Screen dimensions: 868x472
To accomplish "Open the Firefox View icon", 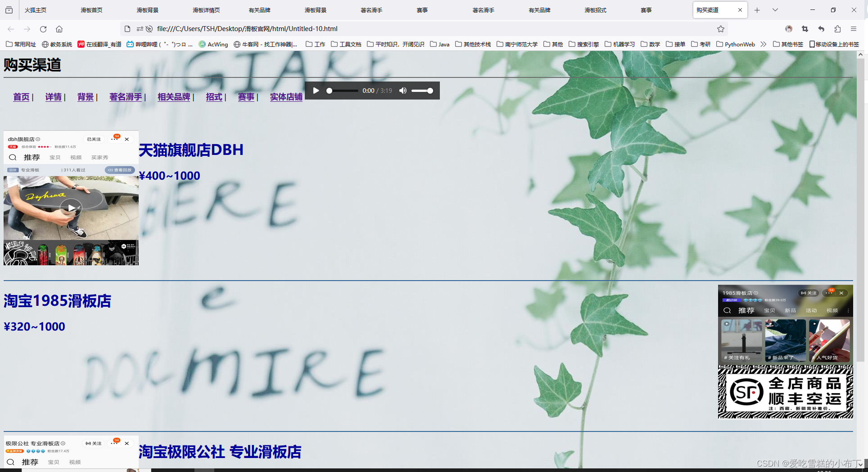I will coord(9,10).
